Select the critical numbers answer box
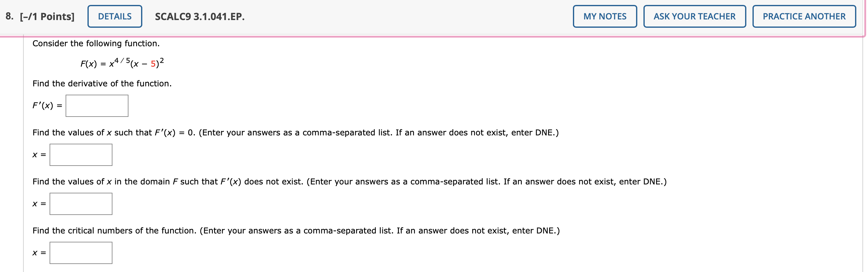Screen dimensions: 868x272 coord(81,253)
